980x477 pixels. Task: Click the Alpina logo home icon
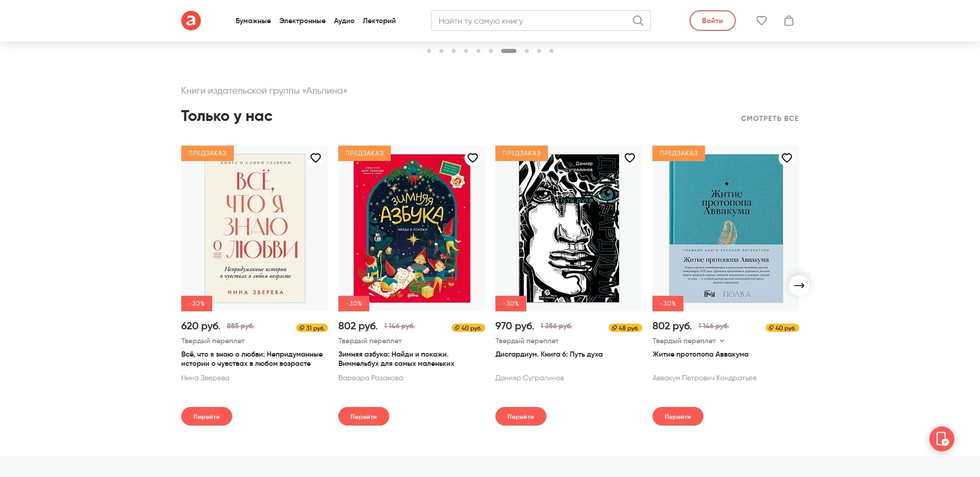point(191,21)
